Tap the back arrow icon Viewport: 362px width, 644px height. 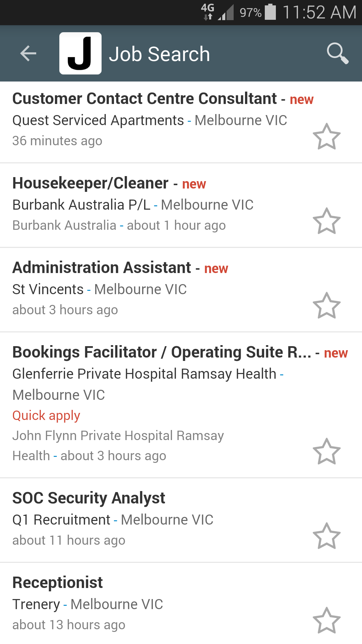click(x=28, y=53)
